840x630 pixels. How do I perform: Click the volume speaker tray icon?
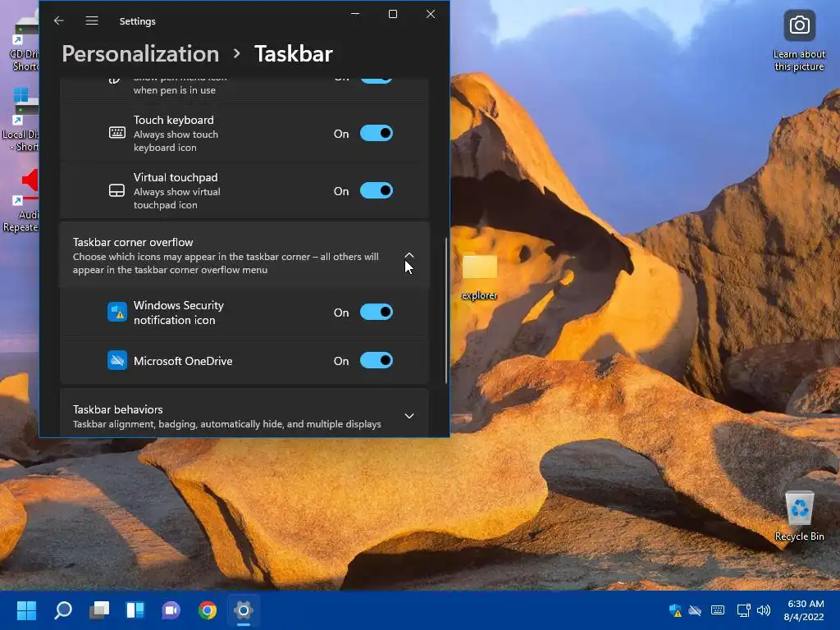click(764, 610)
